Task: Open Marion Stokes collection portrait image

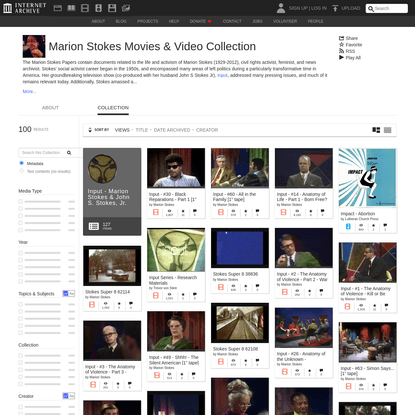Action: tap(34, 46)
